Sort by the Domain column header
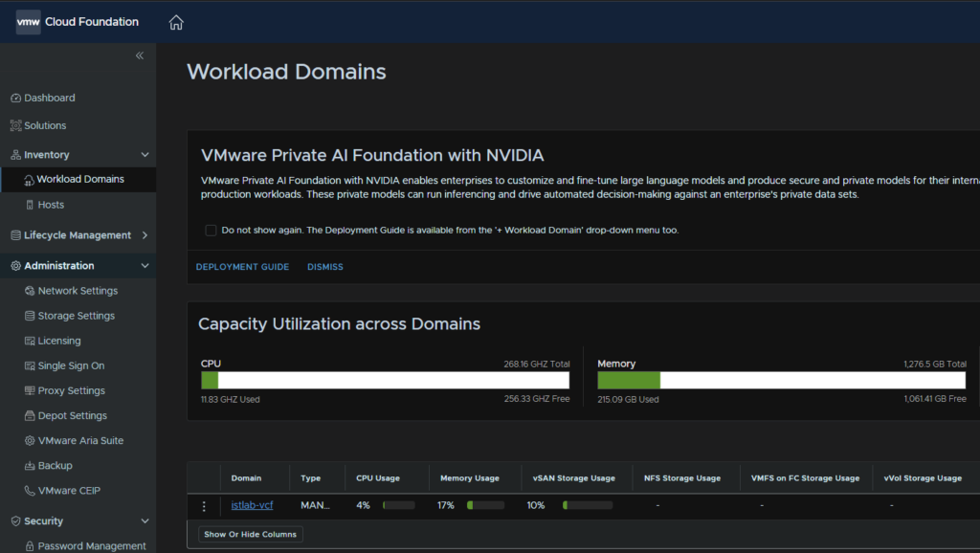This screenshot has width=980, height=553. tap(246, 478)
